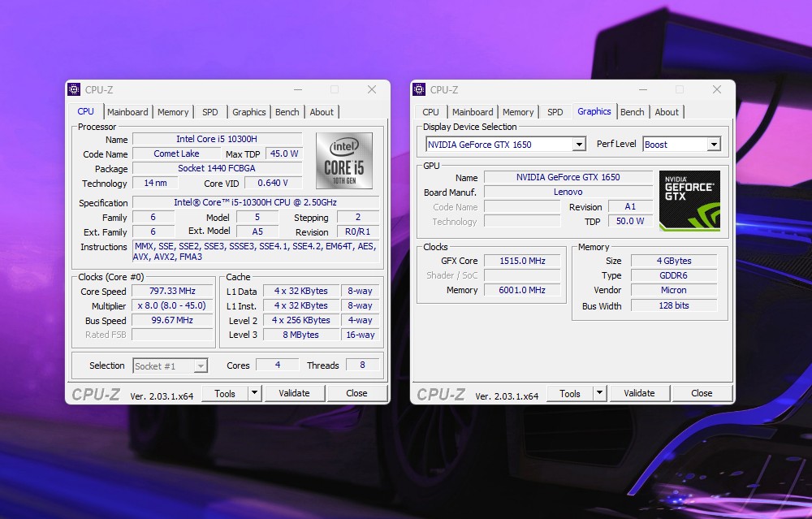Switch to the Mainboard tab in the processor window
The height and width of the screenshot is (519, 812).
[x=127, y=112]
